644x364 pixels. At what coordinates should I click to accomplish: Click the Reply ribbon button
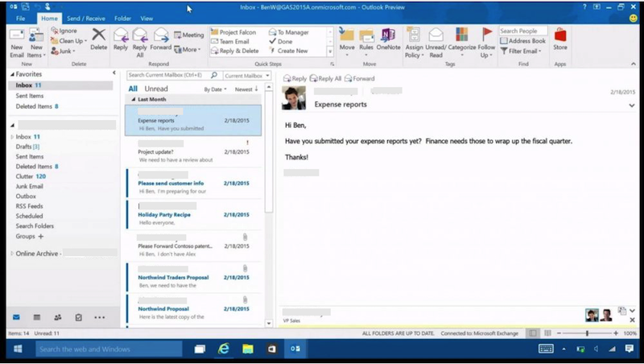[121, 39]
